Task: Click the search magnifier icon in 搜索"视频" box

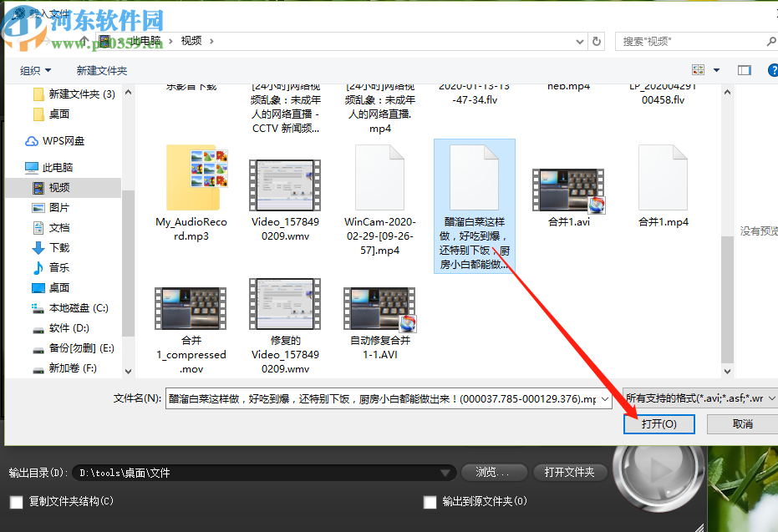Action: point(770,40)
